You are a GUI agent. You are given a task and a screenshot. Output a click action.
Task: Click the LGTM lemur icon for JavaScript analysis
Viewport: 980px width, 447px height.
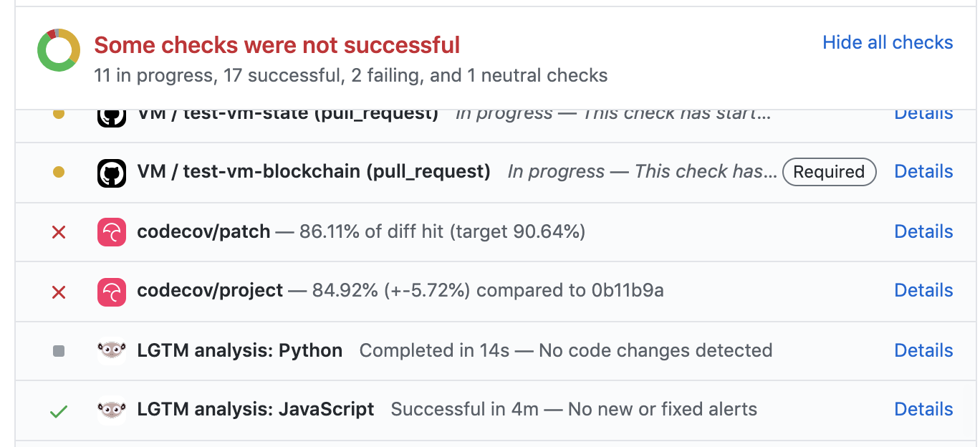coord(111,409)
